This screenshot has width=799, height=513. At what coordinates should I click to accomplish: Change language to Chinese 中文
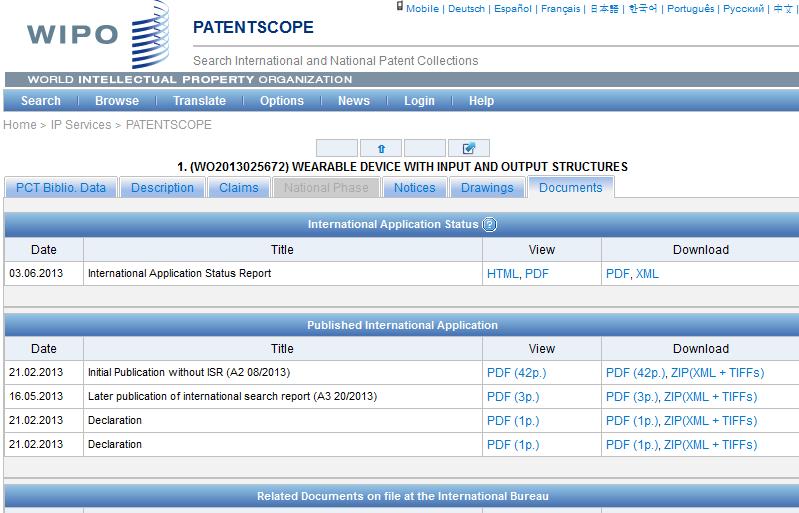click(783, 9)
